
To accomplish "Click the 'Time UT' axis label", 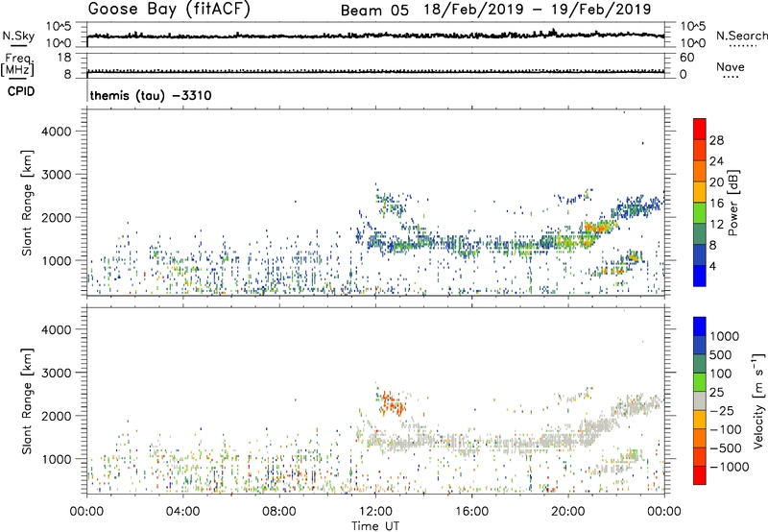I will [375, 525].
